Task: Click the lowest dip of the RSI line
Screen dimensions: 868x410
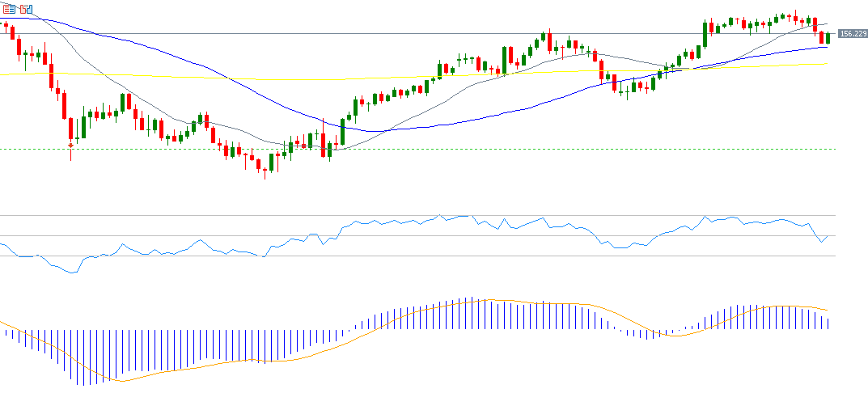Action: [73, 273]
